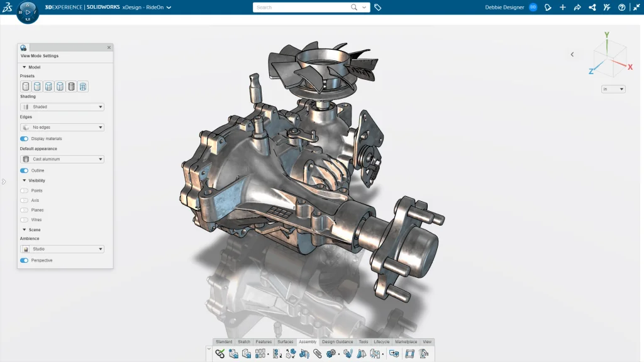Click the Insert Component icon
Image resolution: width=644 pixels, height=362 pixels.
(233, 353)
